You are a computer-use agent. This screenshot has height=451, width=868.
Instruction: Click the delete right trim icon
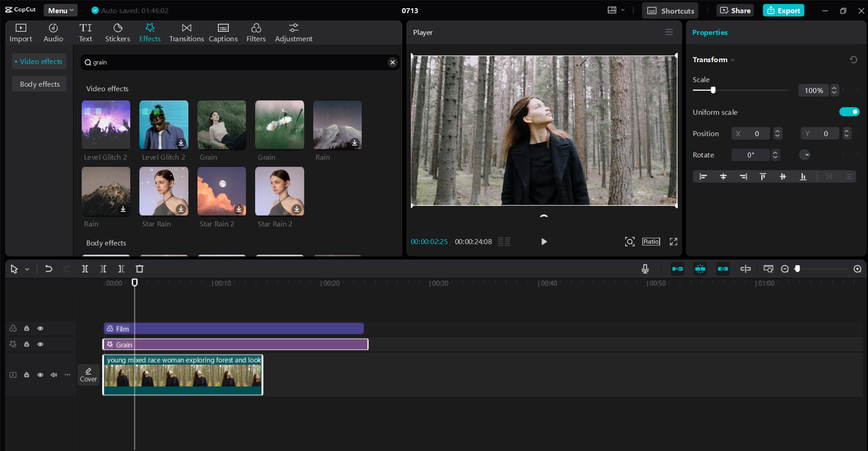pyautogui.click(x=121, y=269)
